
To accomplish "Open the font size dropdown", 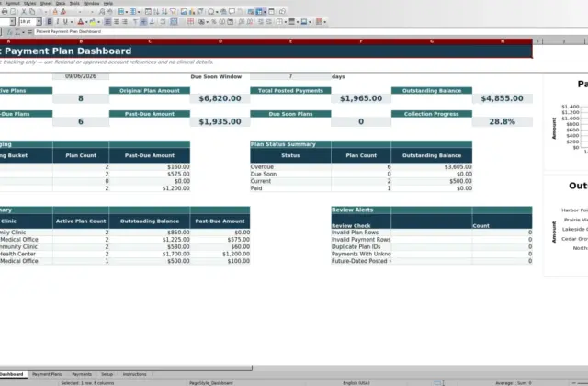I will pyautogui.click(x=39, y=22).
